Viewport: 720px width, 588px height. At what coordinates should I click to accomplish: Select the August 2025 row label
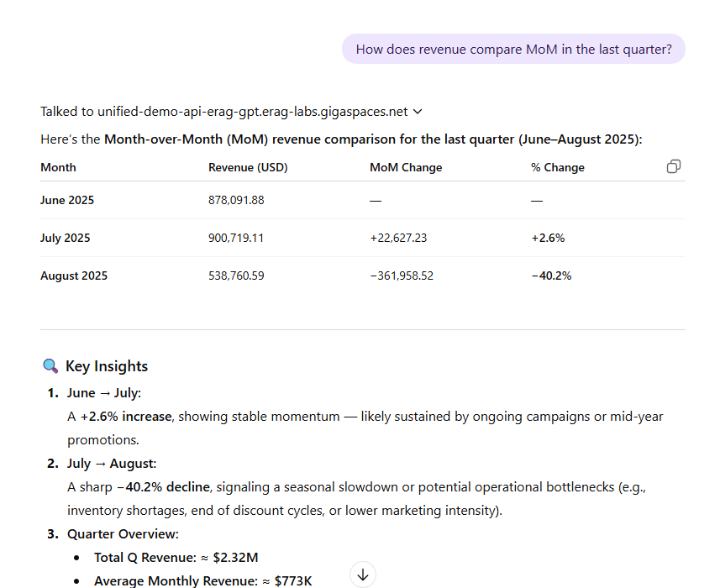pos(74,276)
